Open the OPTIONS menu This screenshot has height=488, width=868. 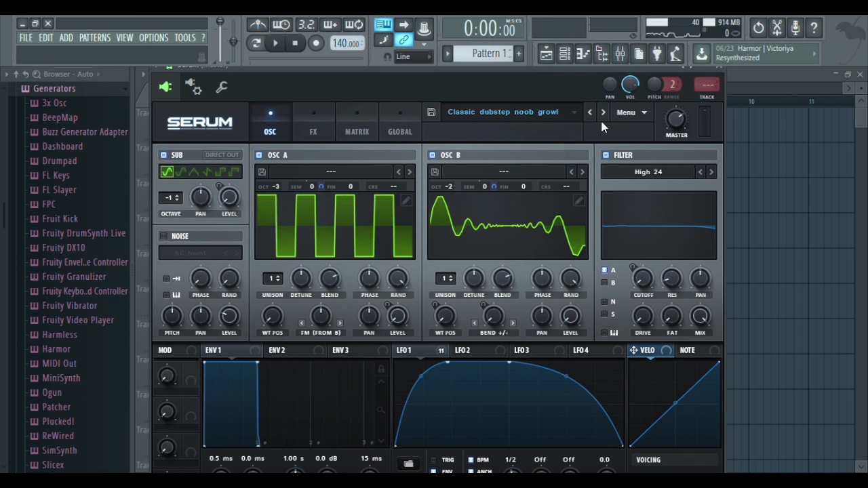pyautogui.click(x=153, y=38)
